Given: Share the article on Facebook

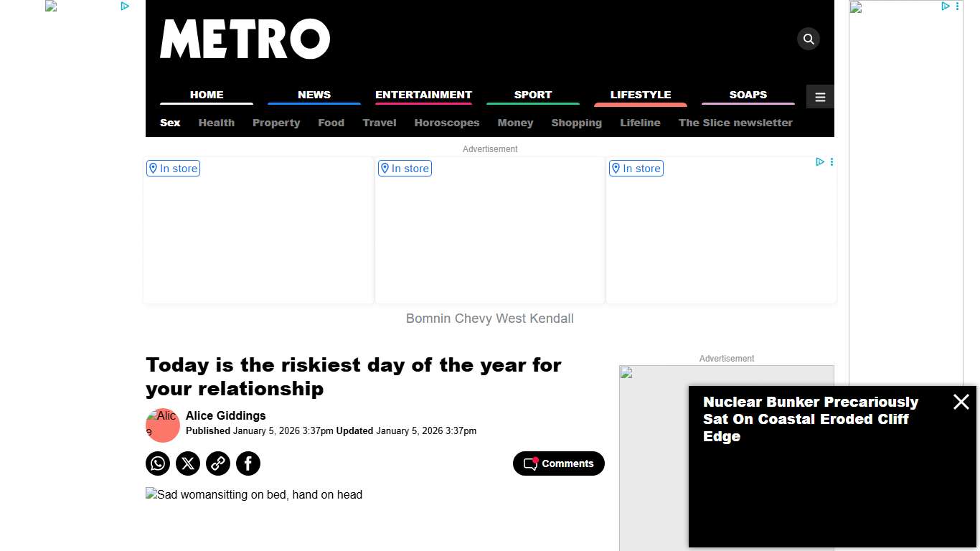Looking at the screenshot, I should point(248,463).
